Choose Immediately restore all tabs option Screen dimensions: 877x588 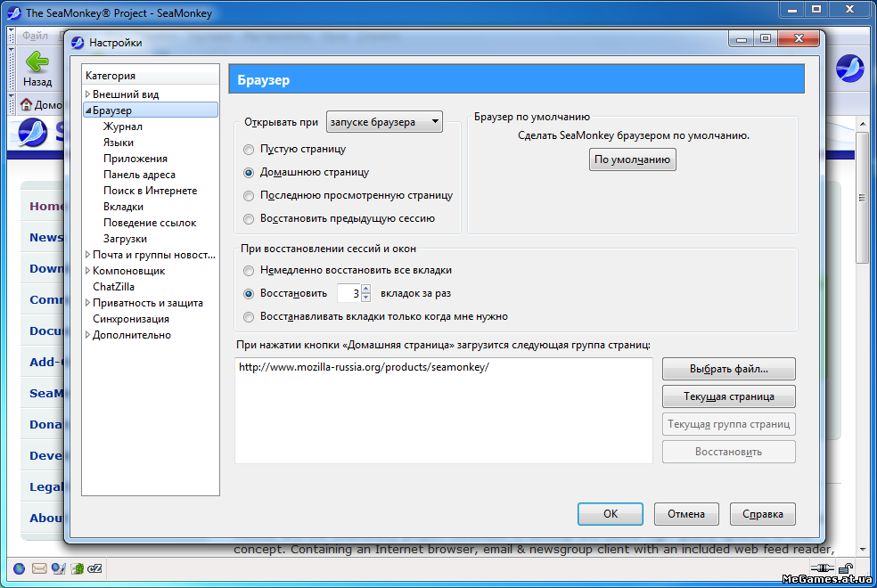[249, 271]
